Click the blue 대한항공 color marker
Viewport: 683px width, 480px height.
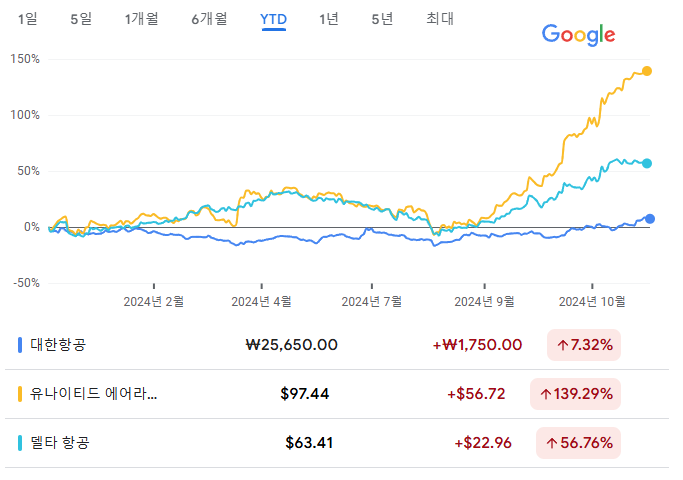click(x=20, y=345)
